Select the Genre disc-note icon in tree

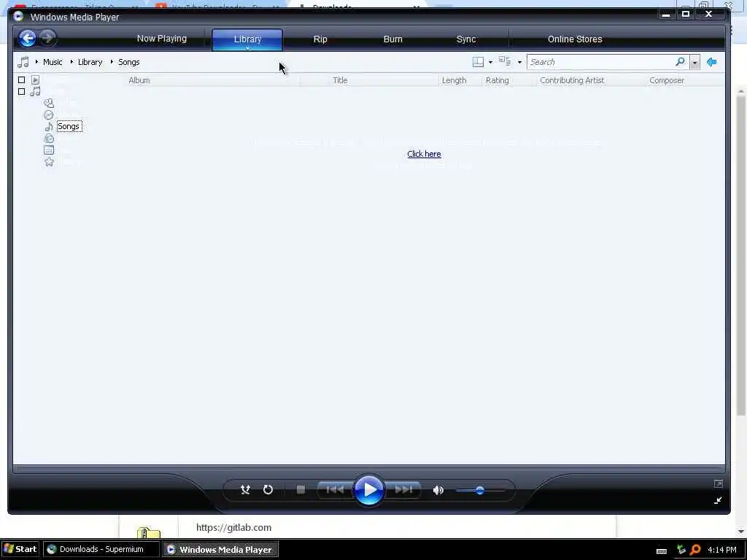click(x=49, y=138)
